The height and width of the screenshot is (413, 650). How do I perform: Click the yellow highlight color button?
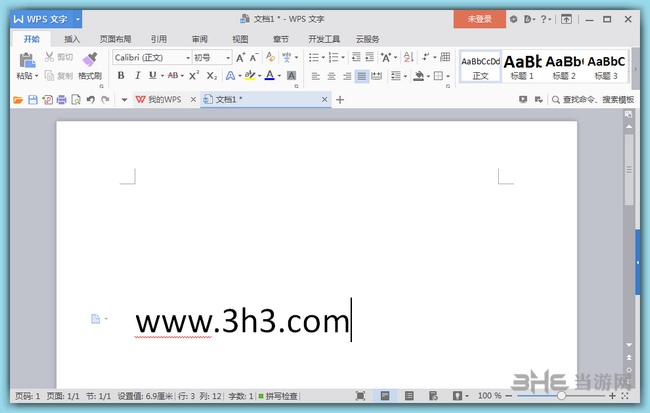click(x=250, y=75)
